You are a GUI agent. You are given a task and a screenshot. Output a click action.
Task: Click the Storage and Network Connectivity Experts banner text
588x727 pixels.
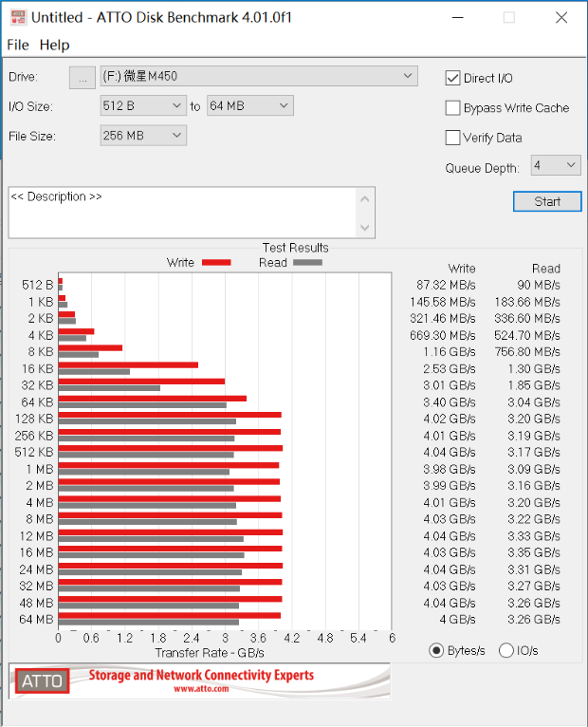pyautogui.click(x=201, y=675)
